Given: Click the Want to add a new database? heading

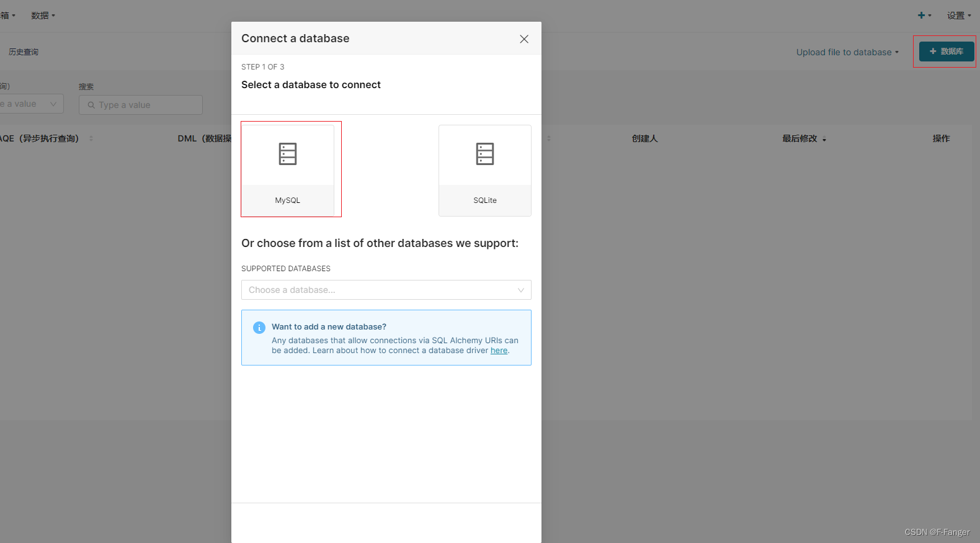Looking at the screenshot, I should pyautogui.click(x=329, y=327).
